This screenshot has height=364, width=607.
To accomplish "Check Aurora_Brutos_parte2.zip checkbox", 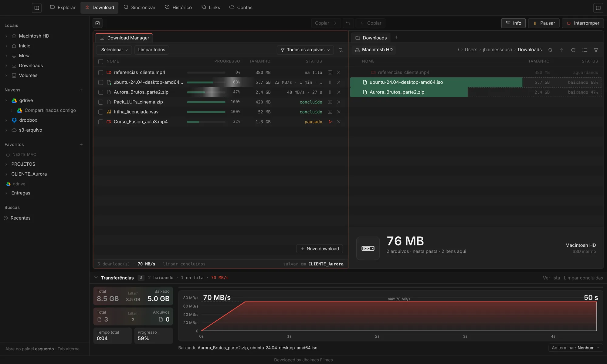I will pos(101,92).
